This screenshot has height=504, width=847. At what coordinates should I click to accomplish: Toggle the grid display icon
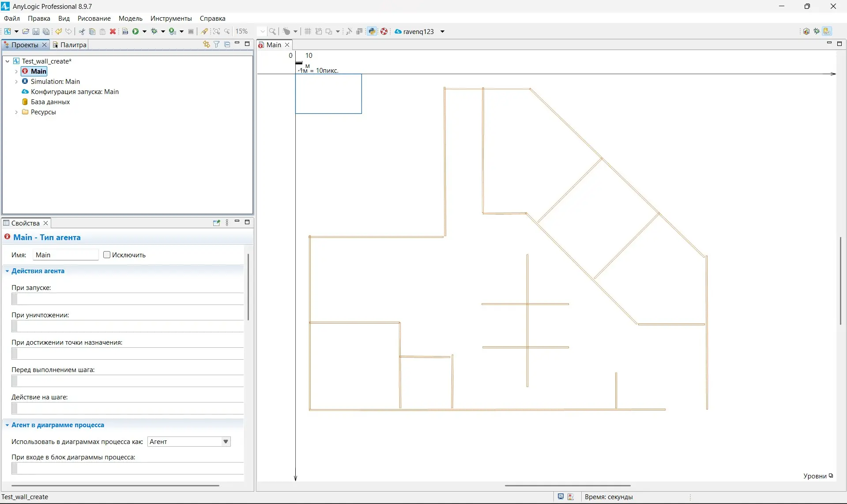[x=308, y=31]
